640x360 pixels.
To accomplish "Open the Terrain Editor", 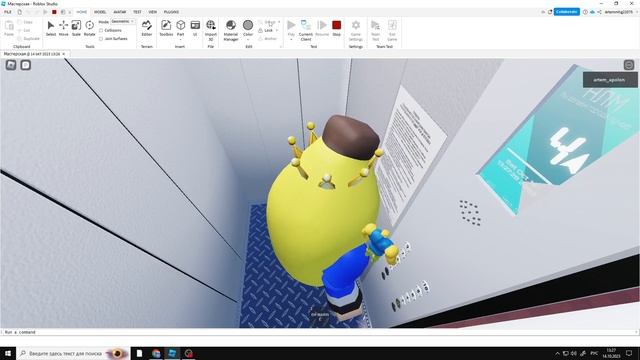I will [147, 28].
